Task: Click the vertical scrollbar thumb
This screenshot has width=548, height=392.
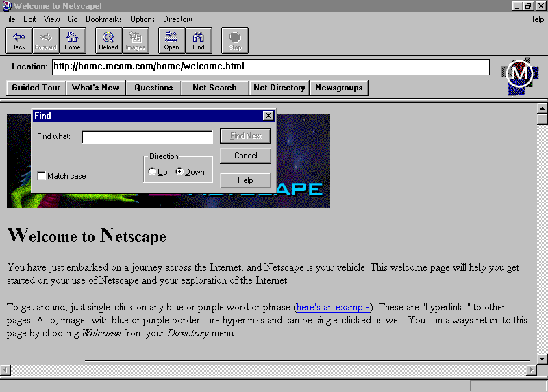Action: tap(542, 119)
